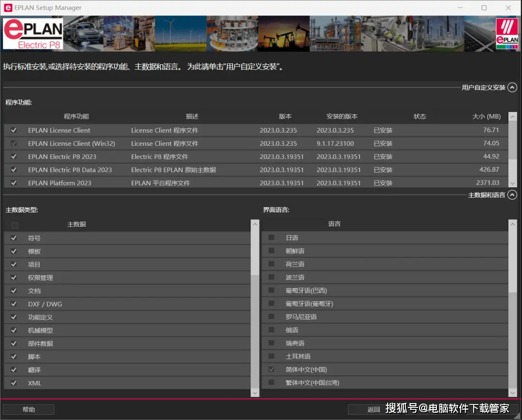
Task: Click the language list scroll-up arrow
Action: pos(513,224)
